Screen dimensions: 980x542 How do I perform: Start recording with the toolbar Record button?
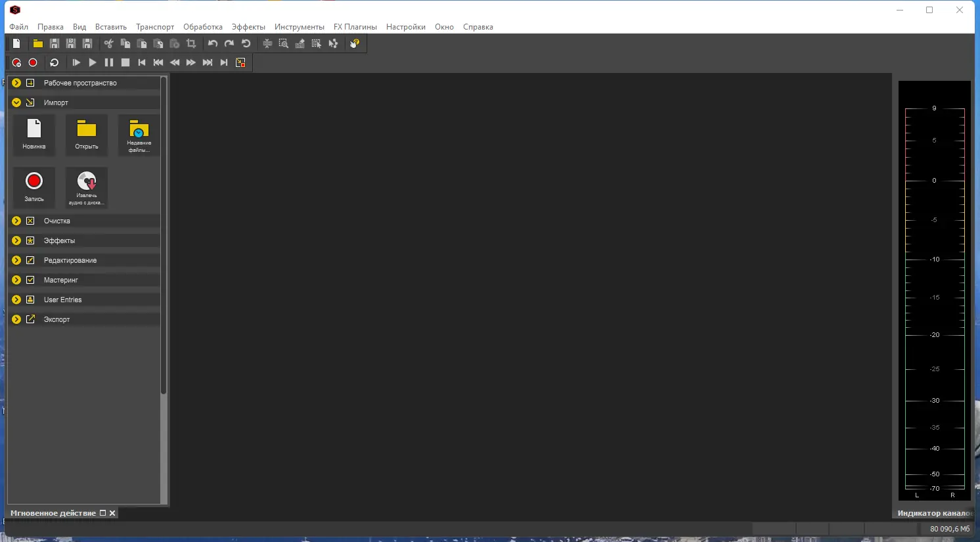click(x=33, y=62)
